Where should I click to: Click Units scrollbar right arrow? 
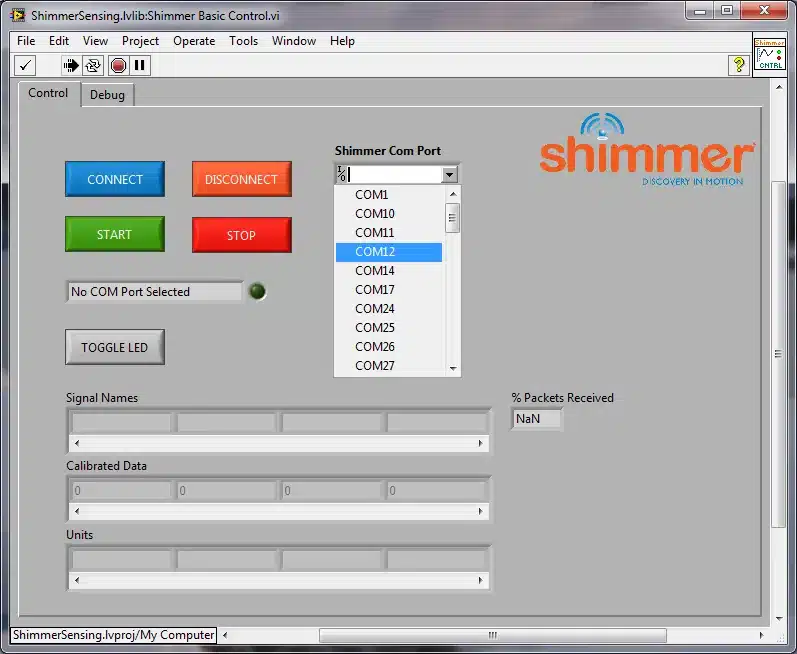click(481, 580)
